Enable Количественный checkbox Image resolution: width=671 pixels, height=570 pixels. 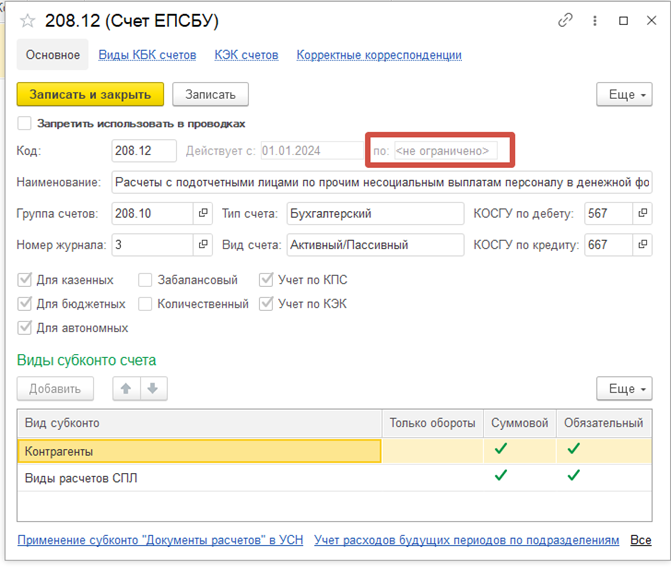click(x=145, y=304)
